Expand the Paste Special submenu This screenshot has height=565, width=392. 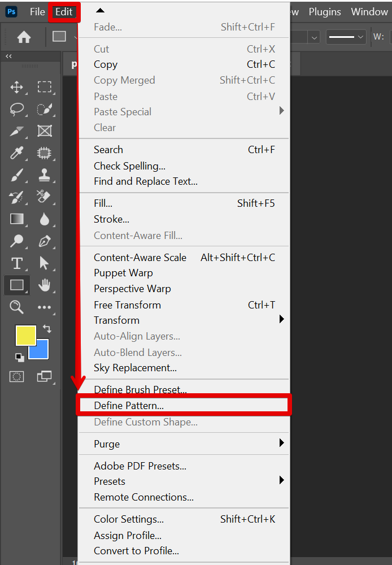184,112
